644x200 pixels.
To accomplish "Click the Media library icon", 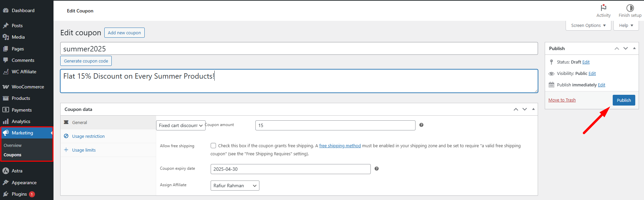I will [x=6, y=37].
